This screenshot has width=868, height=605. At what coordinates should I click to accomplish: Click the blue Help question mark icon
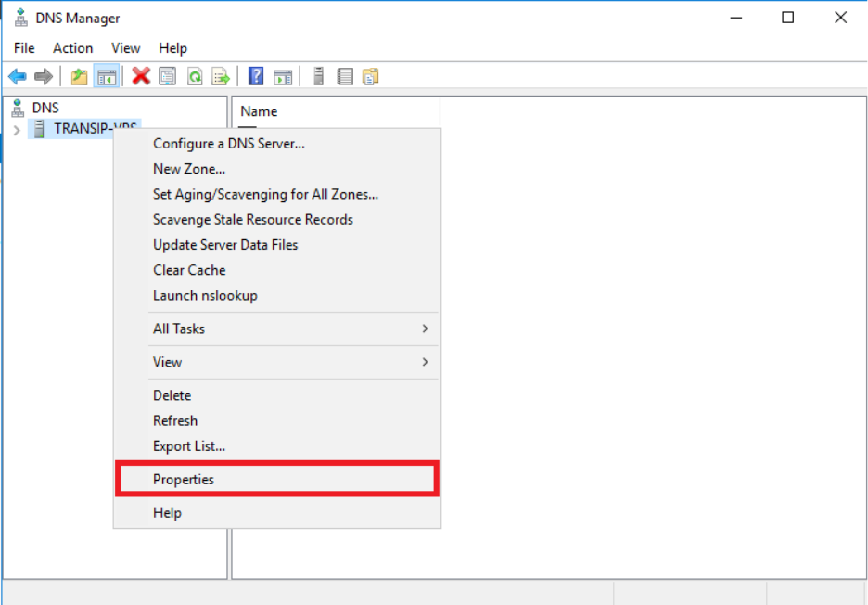(x=257, y=76)
